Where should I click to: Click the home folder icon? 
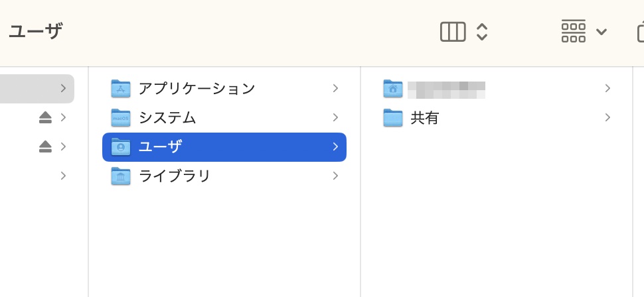(x=393, y=88)
